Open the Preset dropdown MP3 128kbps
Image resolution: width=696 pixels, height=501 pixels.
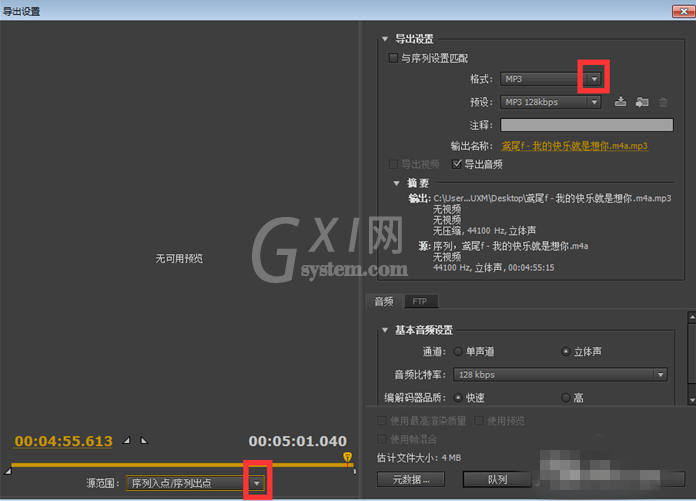click(x=550, y=102)
